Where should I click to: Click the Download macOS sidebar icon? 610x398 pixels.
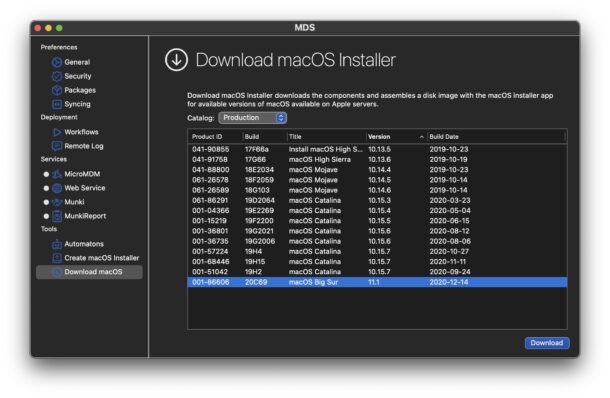[x=57, y=272]
